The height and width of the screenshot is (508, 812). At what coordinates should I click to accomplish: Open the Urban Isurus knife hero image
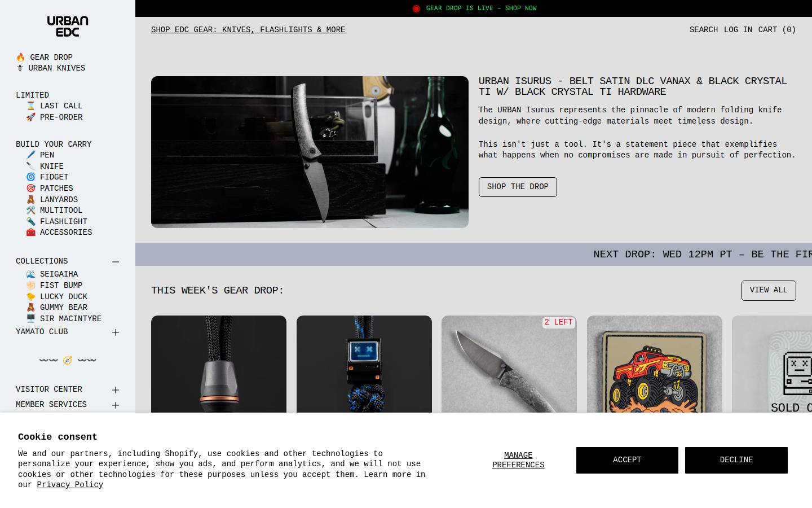click(x=310, y=152)
